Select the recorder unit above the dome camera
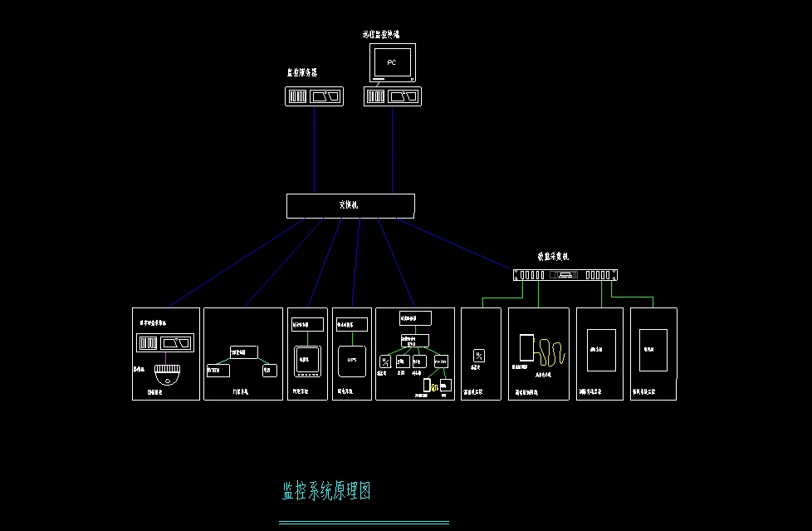This screenshot has height=531, width=812. point(165,342)
